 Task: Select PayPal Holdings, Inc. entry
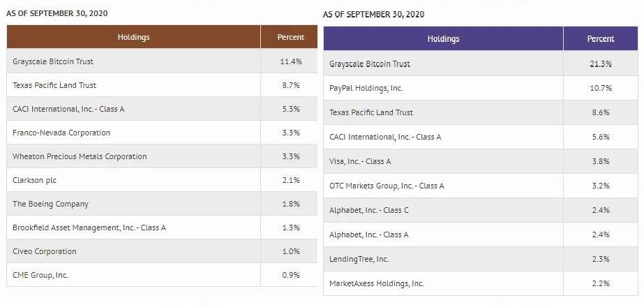(366, 88)
